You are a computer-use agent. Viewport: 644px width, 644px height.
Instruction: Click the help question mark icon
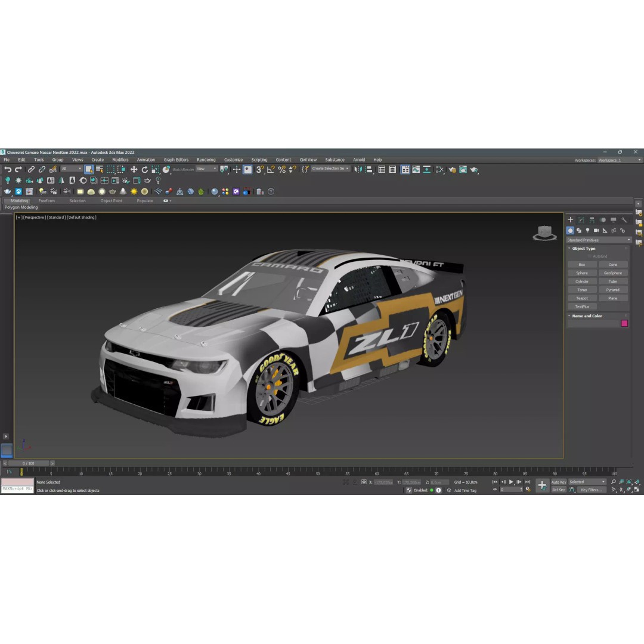tap(271, 191)
